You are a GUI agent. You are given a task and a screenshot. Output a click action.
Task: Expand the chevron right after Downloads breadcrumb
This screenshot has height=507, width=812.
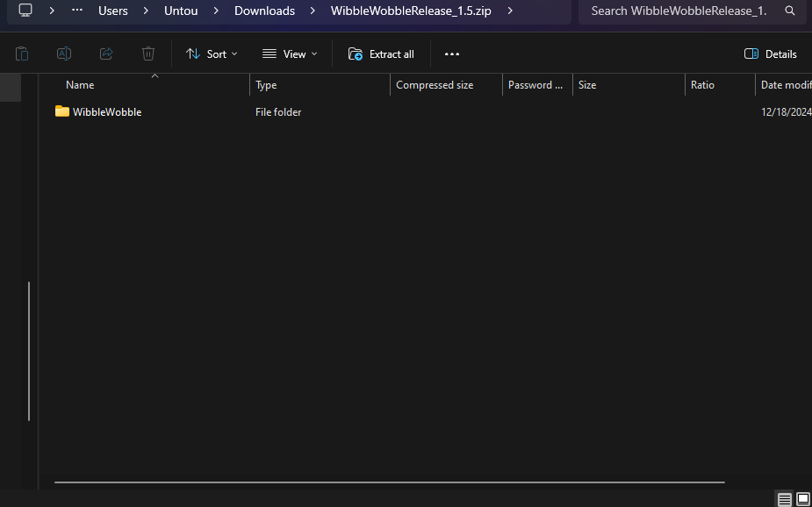[x=313, y=11]
